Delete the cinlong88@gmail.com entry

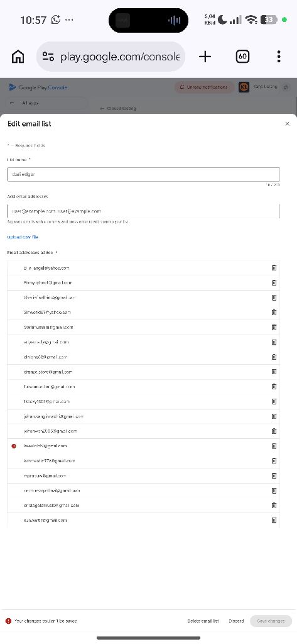274,357
